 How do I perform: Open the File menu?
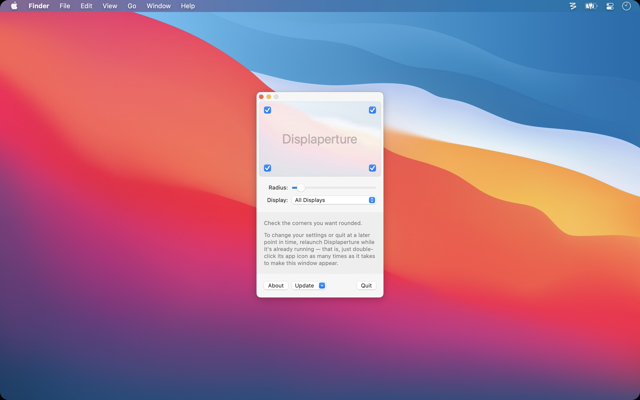pos(64,6)
